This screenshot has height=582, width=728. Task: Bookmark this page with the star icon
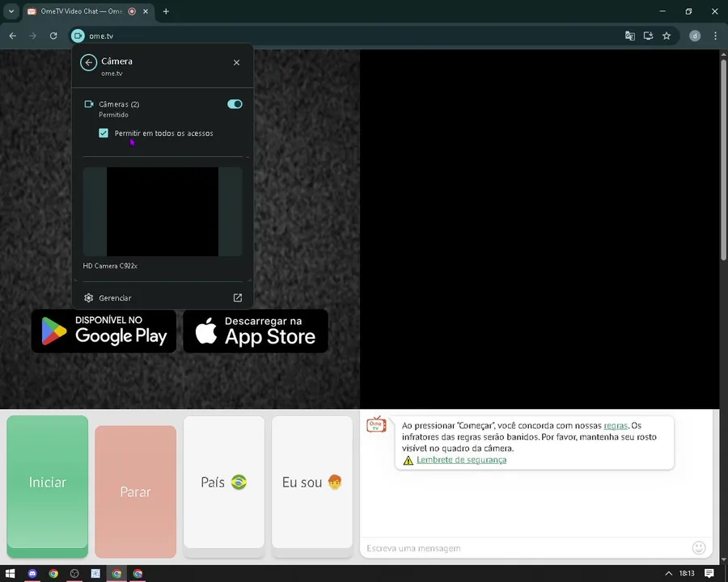(x=667, y=36)
